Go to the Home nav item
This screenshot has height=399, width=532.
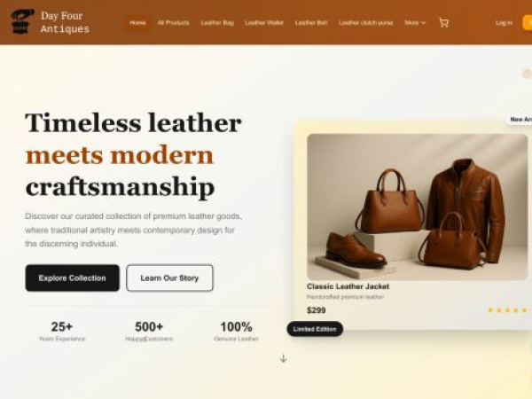(x=137, y=23)
